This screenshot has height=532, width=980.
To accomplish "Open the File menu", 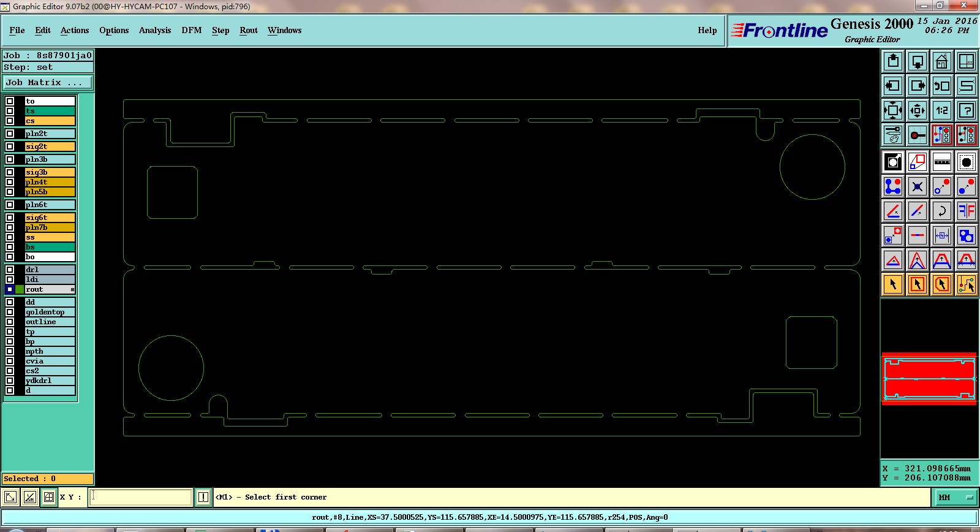I will pyautogui.click(x=17, y=30).
